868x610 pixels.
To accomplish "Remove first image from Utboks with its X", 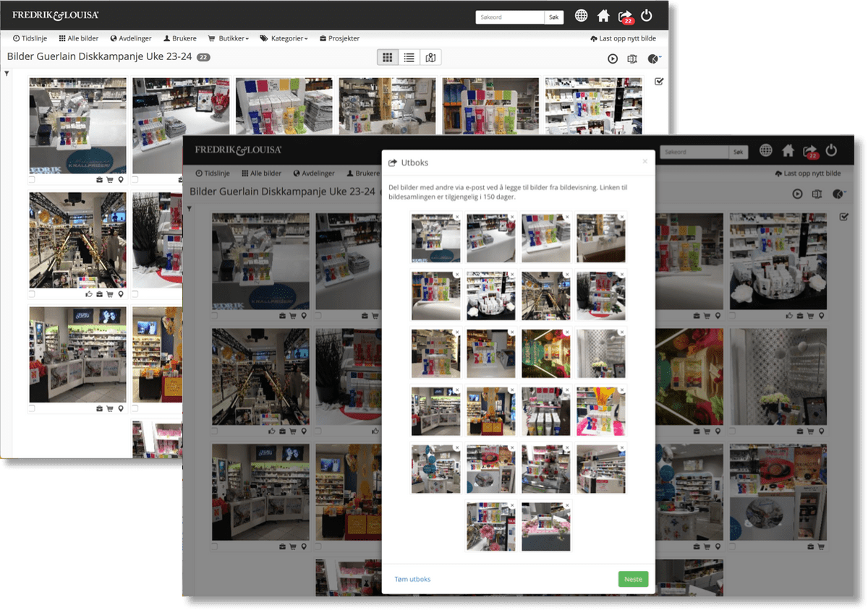I will [457, 216].
